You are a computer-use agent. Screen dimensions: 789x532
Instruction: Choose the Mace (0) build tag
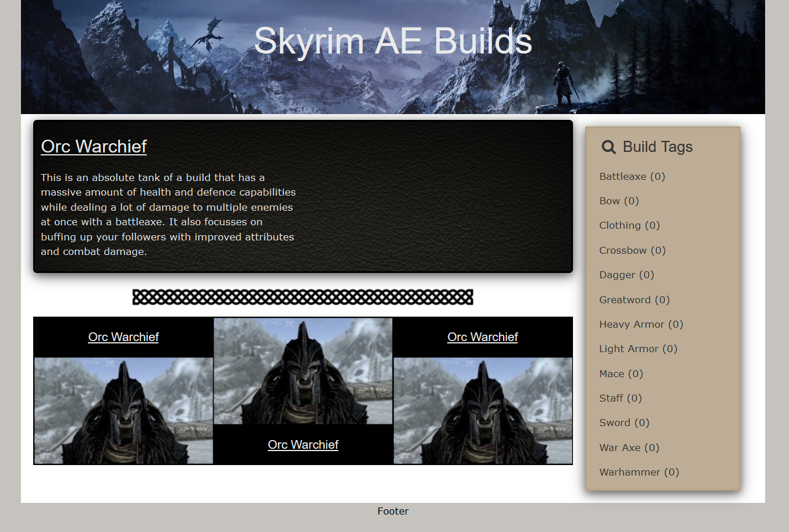pyautogui.click(x=621, y=374)
